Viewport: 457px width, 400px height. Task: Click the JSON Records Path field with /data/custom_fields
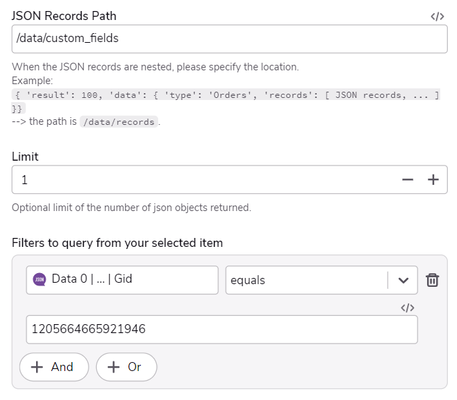[229, 39]
